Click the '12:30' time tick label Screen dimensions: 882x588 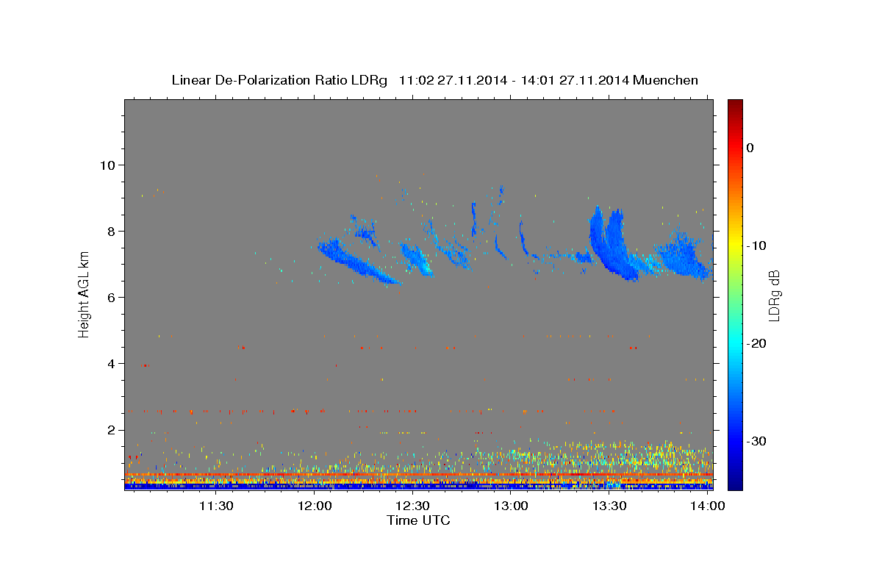click(x=414, y=506)
